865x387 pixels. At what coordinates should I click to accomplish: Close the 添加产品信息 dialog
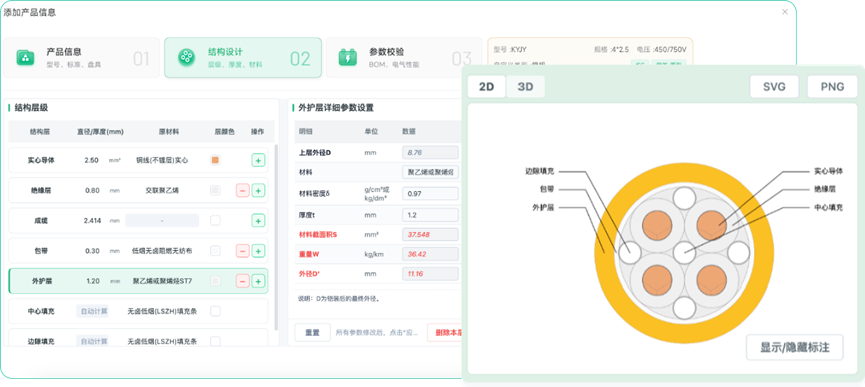pyautogui.click(x=785, y=12)
